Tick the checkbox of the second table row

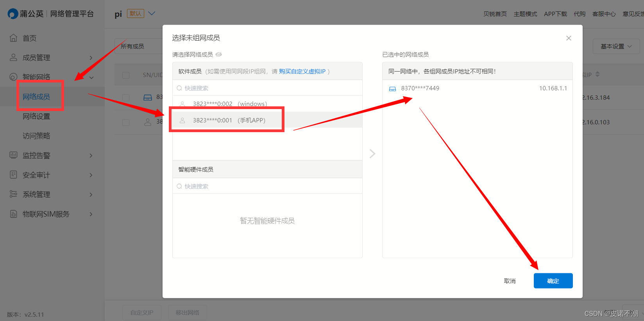[126, 122]
